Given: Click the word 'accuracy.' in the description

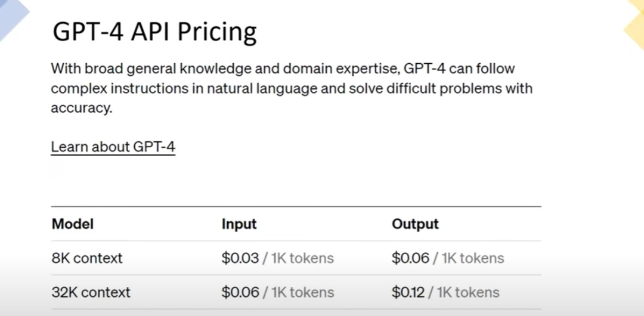Looking at the screenshot, I should (x=81, y=109).
